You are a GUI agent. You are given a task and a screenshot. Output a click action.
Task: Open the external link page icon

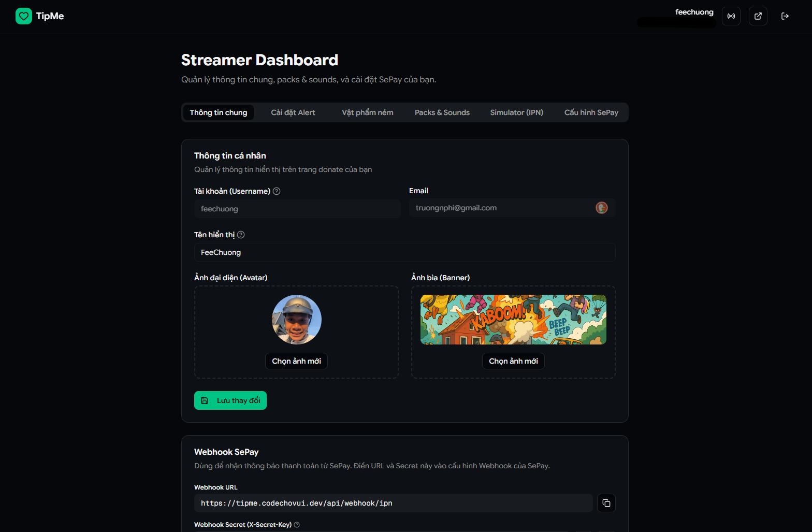[x=758, y=16]
